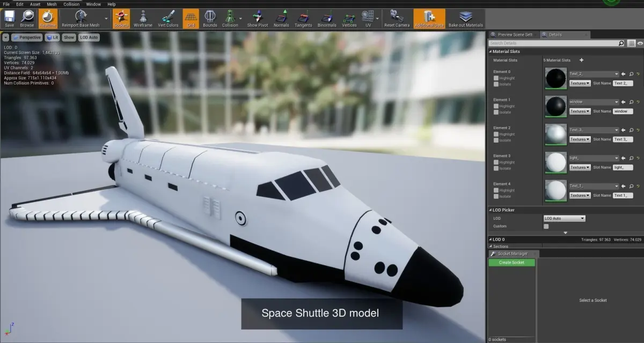The height and width of the screenshot is (343, 644).
Task: Open the Mesh menu
Action: 52,4
